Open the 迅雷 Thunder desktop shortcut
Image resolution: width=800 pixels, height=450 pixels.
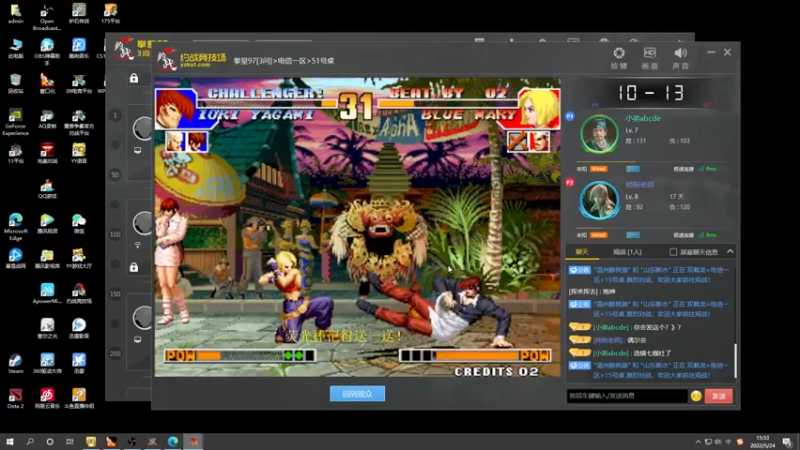point(79,363)
